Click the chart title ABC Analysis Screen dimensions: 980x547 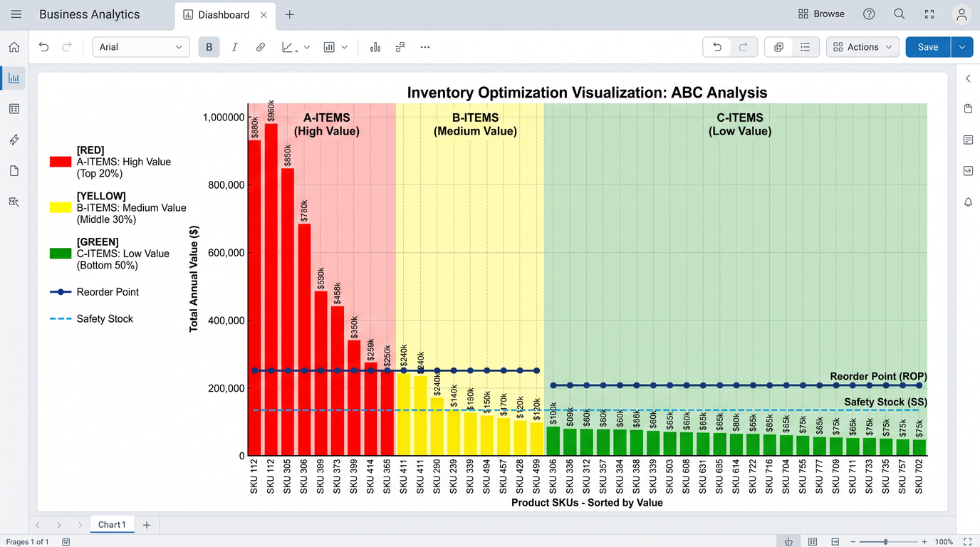click(x=587, y=93)
